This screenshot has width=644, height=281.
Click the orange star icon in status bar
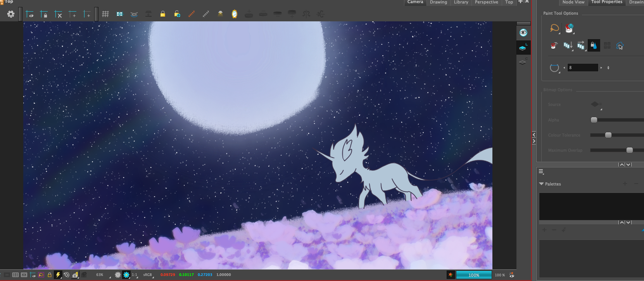451,275
